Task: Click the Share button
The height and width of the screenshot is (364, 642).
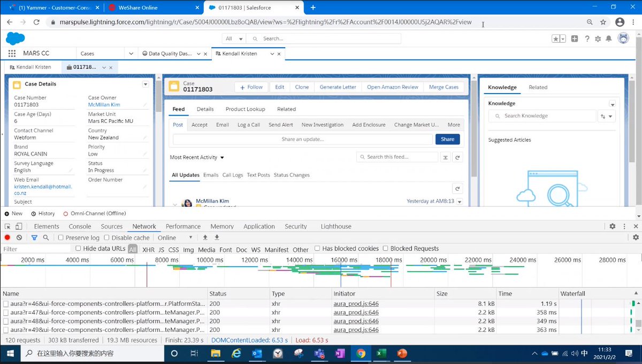Action: [x=448, y=139]
